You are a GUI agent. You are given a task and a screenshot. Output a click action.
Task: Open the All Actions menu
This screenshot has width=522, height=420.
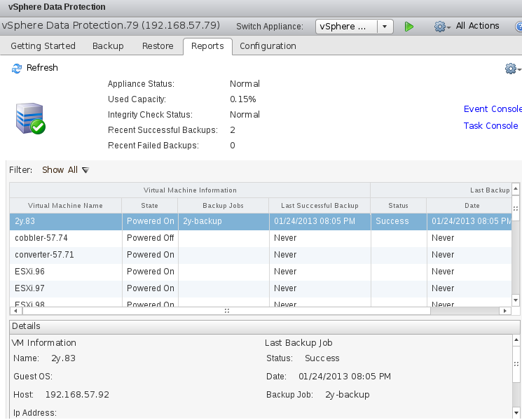tap(477, 26)
